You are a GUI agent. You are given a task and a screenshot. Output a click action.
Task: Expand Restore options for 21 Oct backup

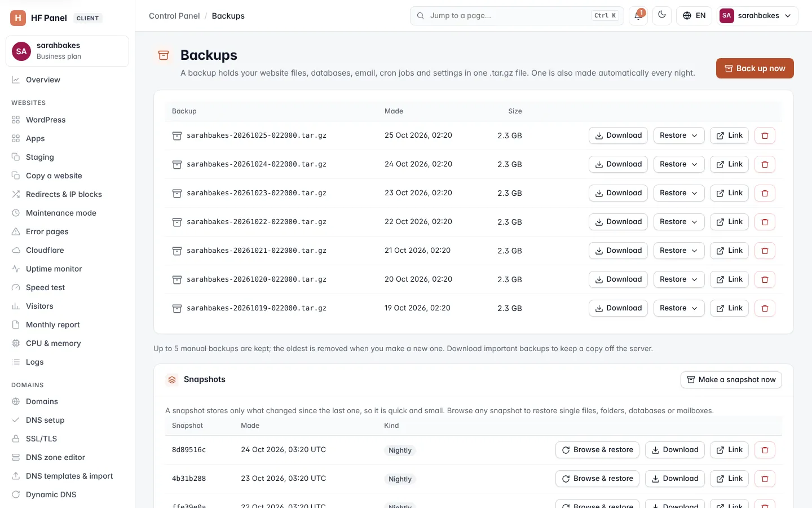(x=679, y=251)
